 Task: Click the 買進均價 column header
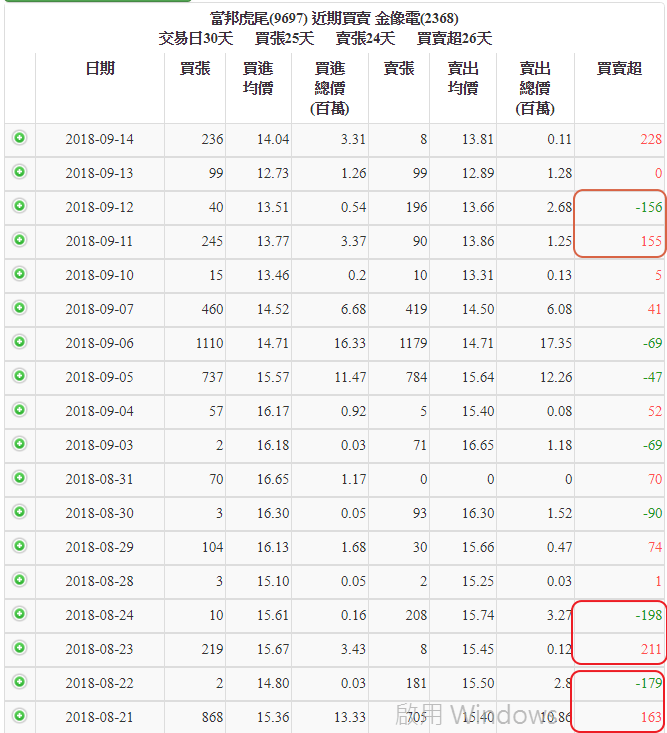pos(258,78)
